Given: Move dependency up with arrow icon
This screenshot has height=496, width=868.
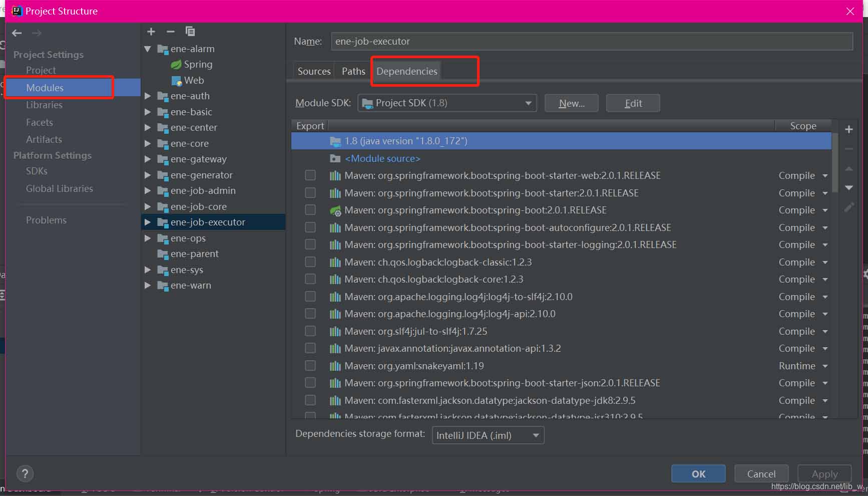Looking at the screenshot, I should pyautogui.click(x=849, y=168).
